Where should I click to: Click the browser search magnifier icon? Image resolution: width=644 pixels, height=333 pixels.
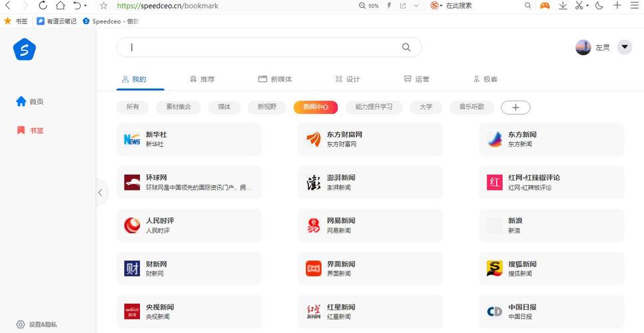(528, 6)
